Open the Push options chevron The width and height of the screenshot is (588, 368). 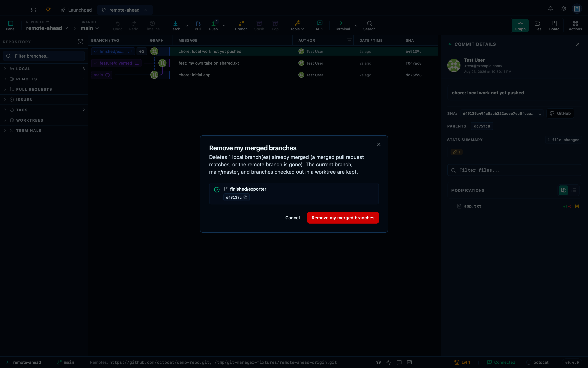pyautogui.click(x=224, y=26)
